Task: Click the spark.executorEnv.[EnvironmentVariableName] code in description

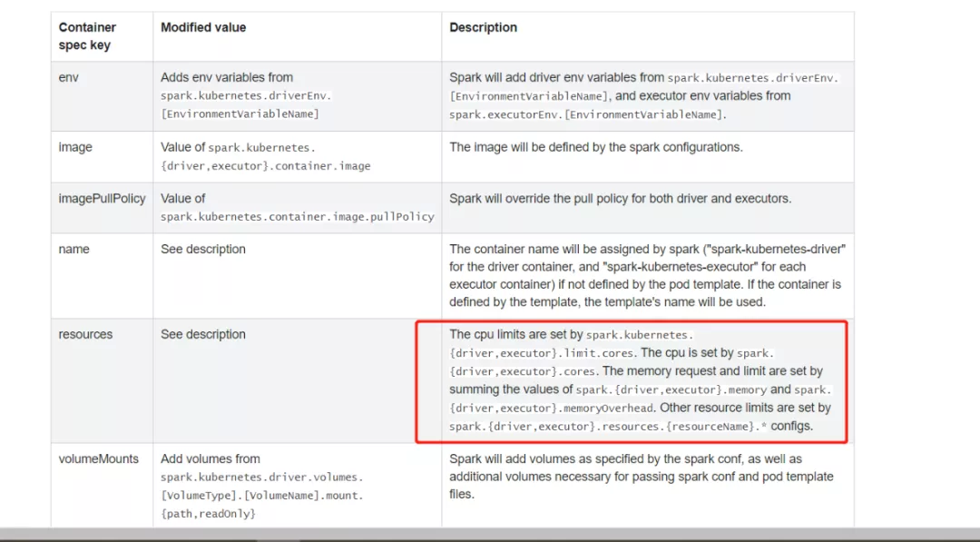Action: tap(586, 115)
